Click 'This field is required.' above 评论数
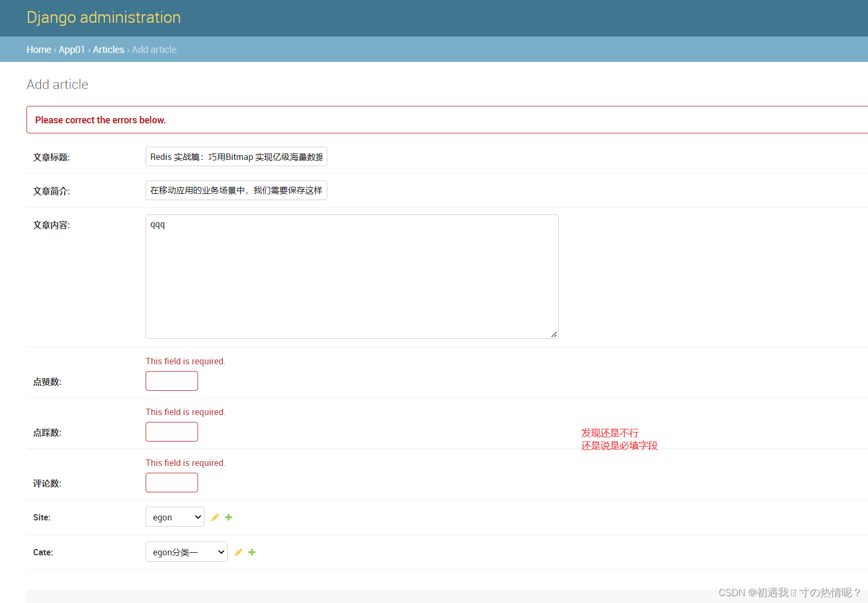Viewport: 868px width, 603px height. tap(185, 463)
